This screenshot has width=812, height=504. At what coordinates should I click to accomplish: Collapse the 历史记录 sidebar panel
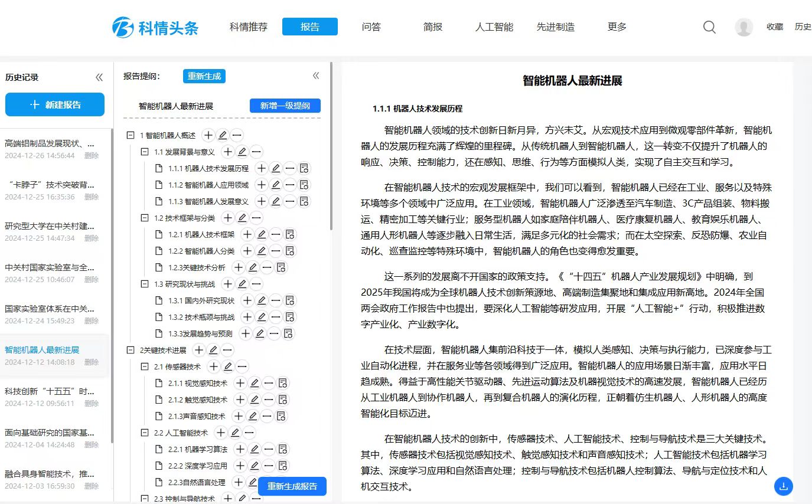click(x=99, y=77)
